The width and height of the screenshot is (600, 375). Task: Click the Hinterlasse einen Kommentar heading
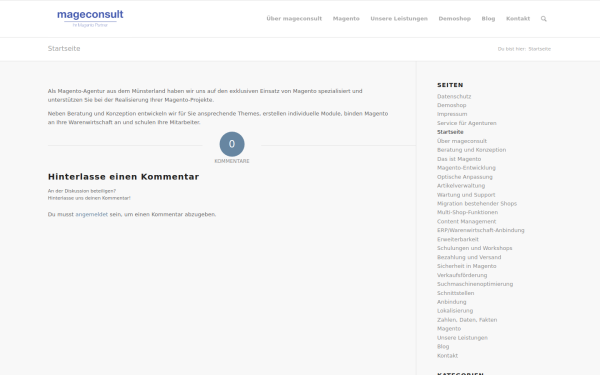point(123,177)
